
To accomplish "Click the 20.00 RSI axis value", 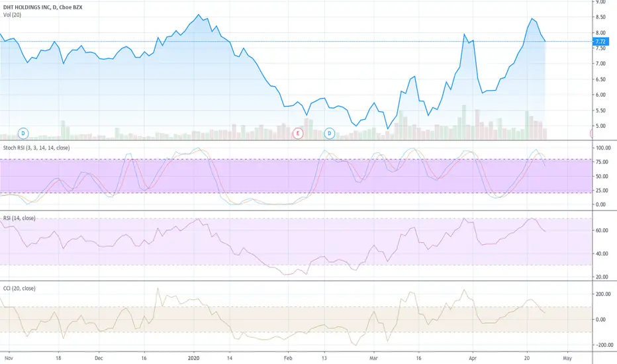I will [x=602, y=277].
